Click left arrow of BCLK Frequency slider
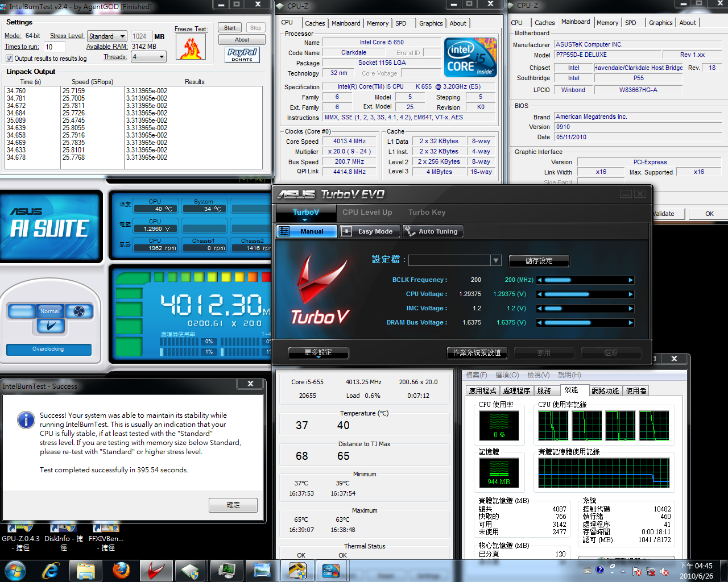Image resolution: width=728 pixels, height=582 pixels. [540, 280]
